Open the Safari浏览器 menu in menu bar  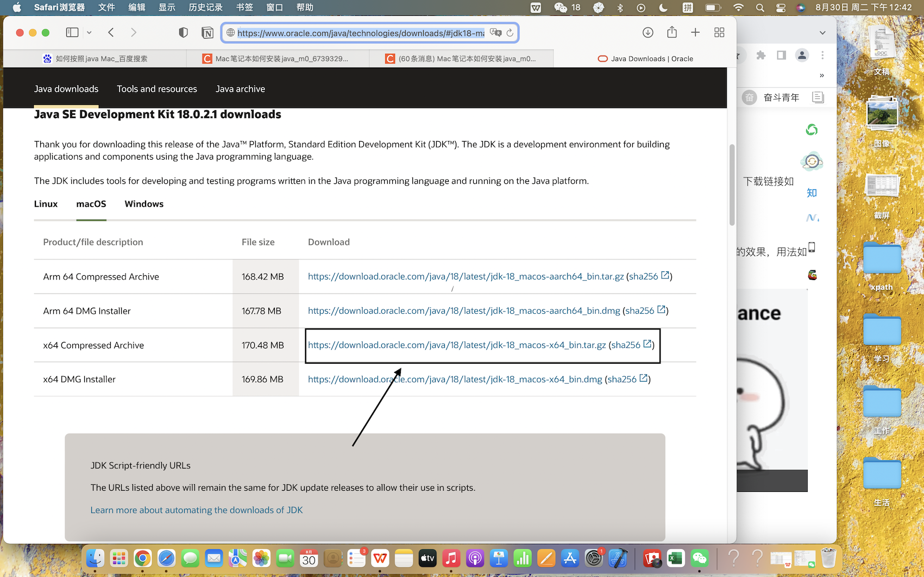59,8
